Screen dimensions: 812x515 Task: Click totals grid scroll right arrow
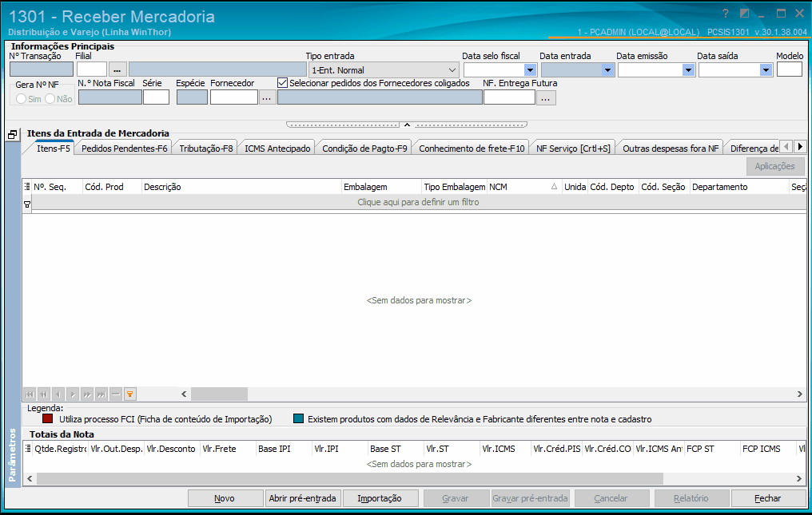pos(799,479)
